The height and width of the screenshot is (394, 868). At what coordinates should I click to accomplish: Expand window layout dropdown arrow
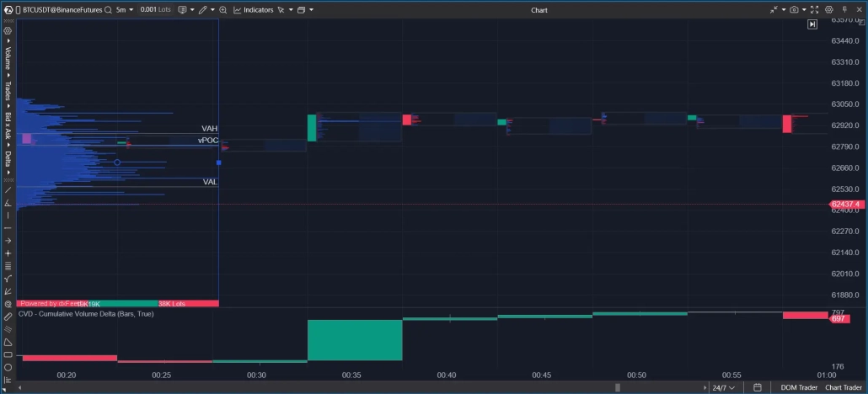pyautogui.click(x=311, y=10)
